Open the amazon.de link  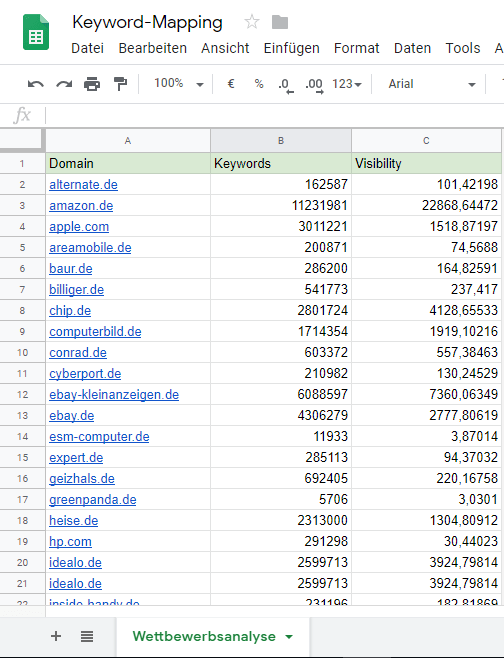[x=81, y=206]
